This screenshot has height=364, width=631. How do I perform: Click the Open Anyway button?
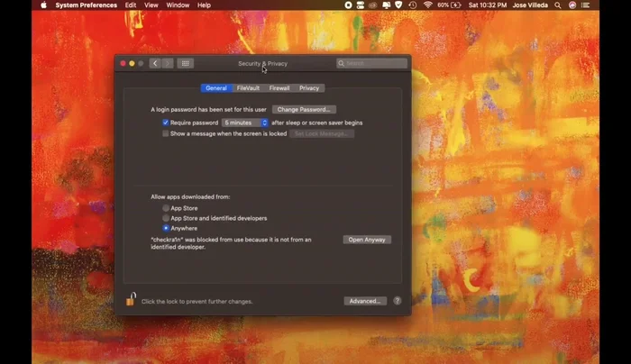pyautogui.click(x=367, y=240)
